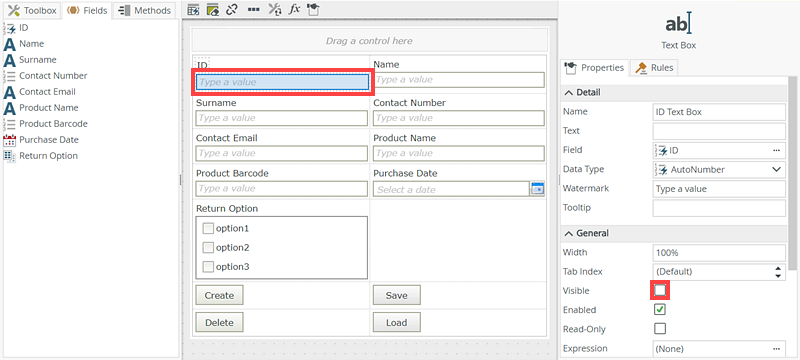Toggle the Visible checkbox
The width and height of the screenshot is (800, 360).
tap(660, 291)
